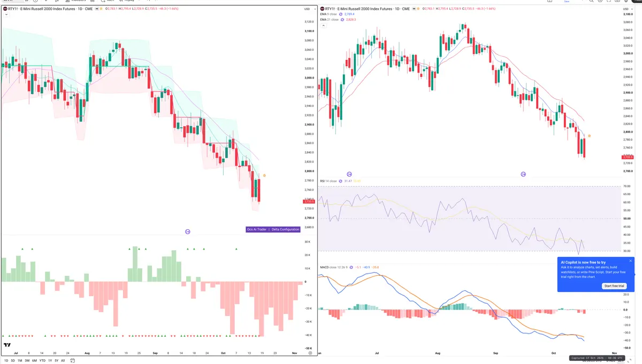Click the orange D marker on left chart
This screenshot has height=364, width=642.
[x=264, y=175]
